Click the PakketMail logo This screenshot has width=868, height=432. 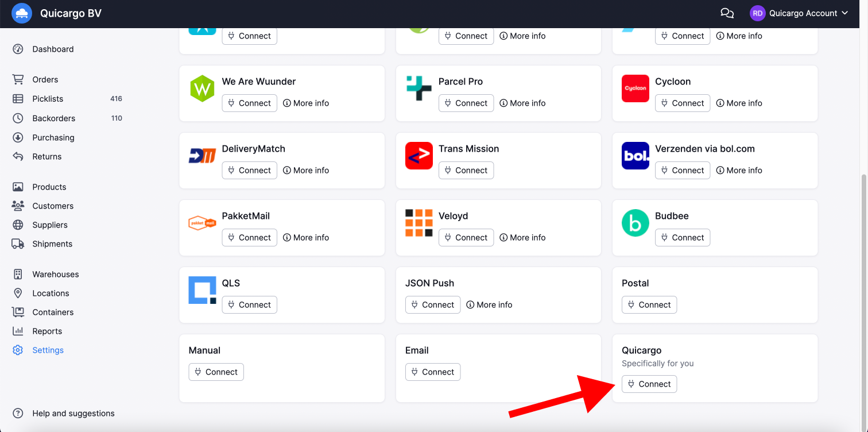pyautogui.click(x=202, y=223)
